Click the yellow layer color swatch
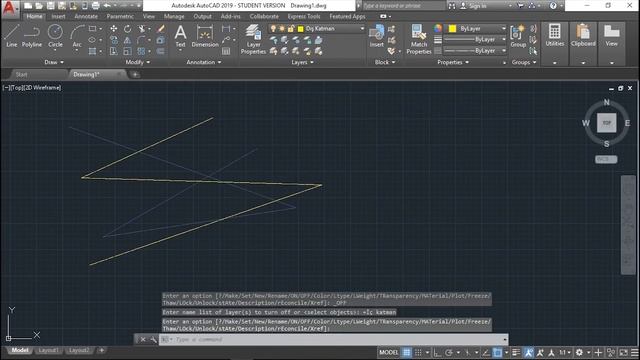Screen dimensions: 640x360 point(300,29)
